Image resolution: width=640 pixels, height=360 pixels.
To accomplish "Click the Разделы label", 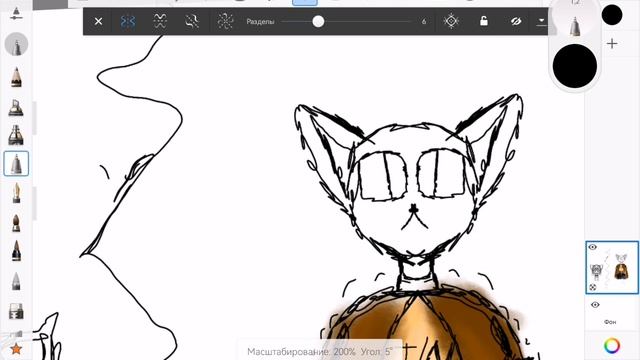I will [x=260, y=22].
